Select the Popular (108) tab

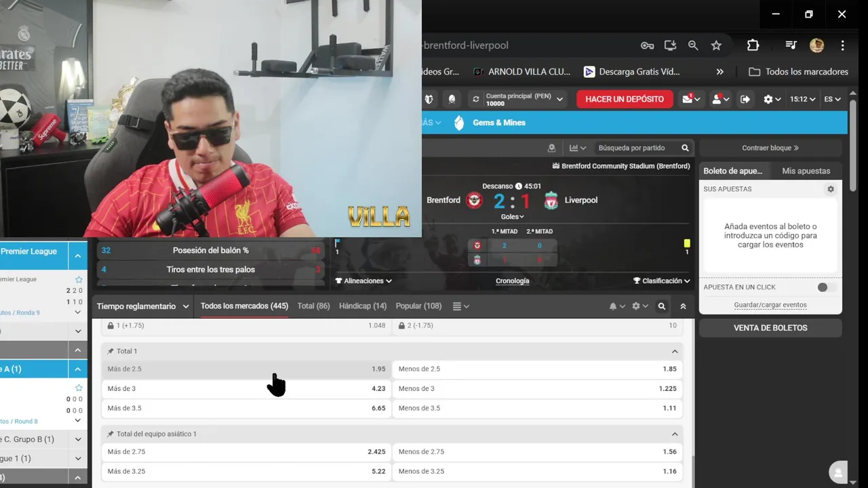(418, 306)
